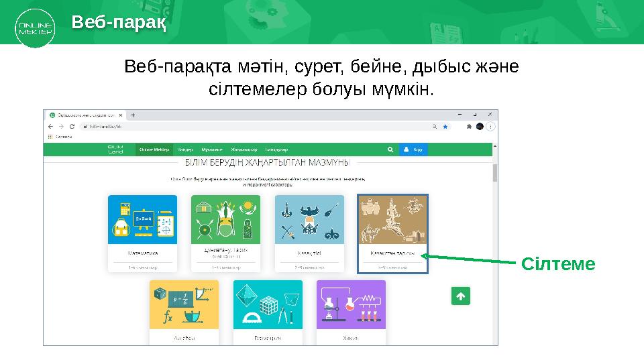
Task: Select the active browser tab
Action: click(85, 115)
